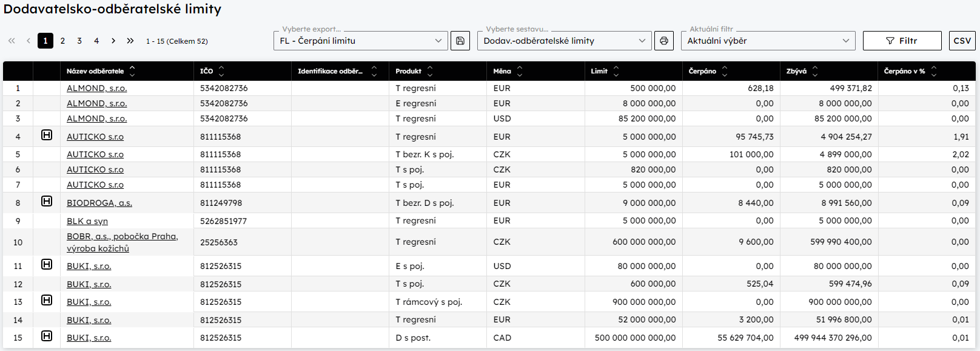
Task: Select the IČO value 5262851977
Action: [x=224, y=221]
